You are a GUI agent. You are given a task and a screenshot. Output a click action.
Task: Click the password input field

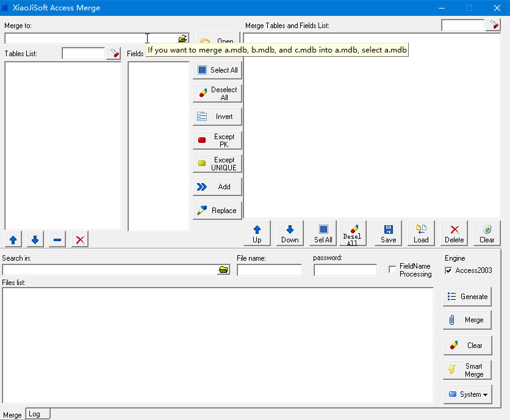click(345, 270)
